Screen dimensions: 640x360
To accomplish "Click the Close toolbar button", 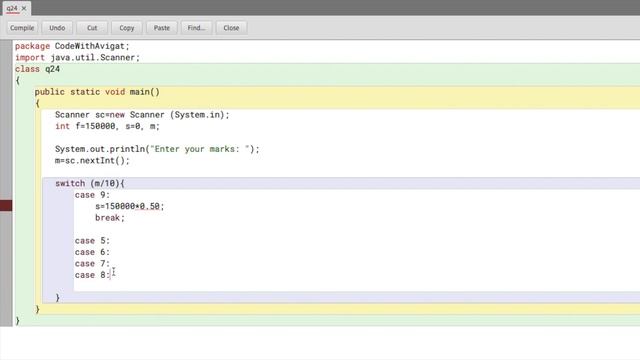I will click(x=231, y=28).
